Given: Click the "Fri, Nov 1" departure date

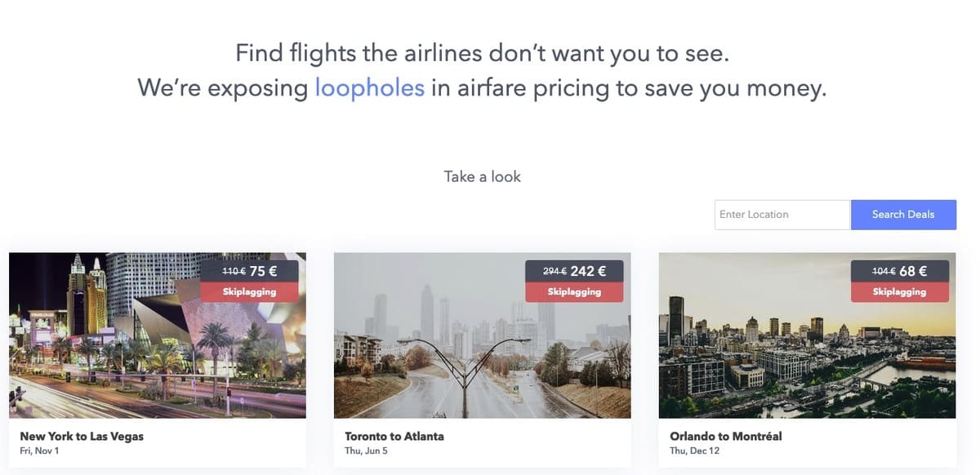Looking at the screenshot, I should (x=39, y=451).
